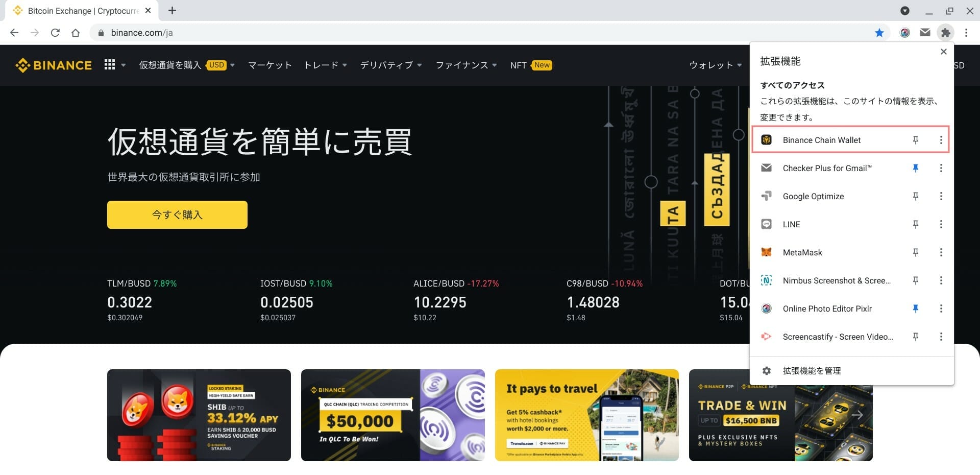This screenshot has width=980, height=475.
Task: Open more options for Checker Plus for Gmail
Action: coord(941,168)
